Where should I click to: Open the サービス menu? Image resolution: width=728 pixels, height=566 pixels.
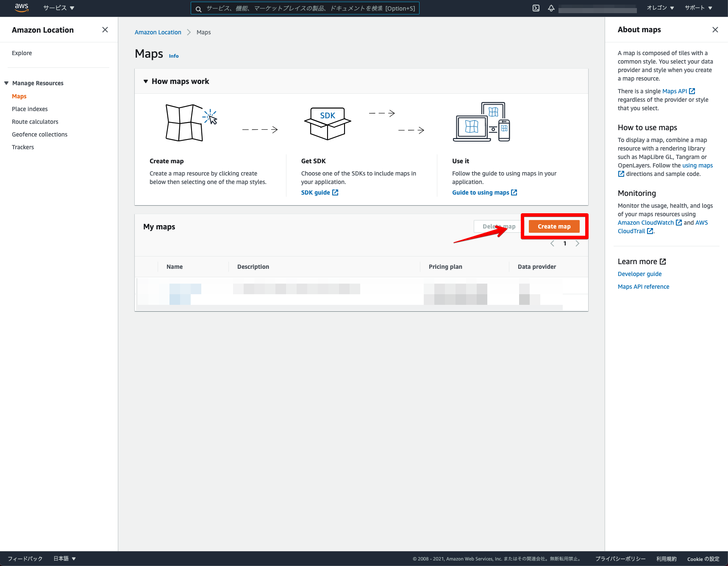tap(58, 8)
